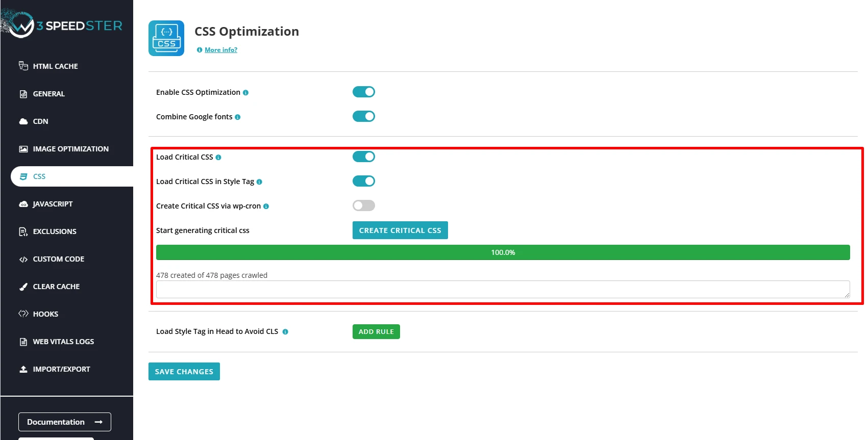The height and width of the screenshot is (440, 868).
Task: Click info icon for Load Critical CSS in Style Tag
Action: point(259,182)
